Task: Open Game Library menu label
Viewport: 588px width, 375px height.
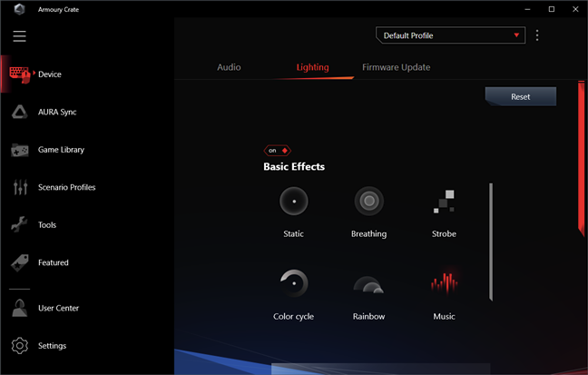Action: (x=61, y=150)
